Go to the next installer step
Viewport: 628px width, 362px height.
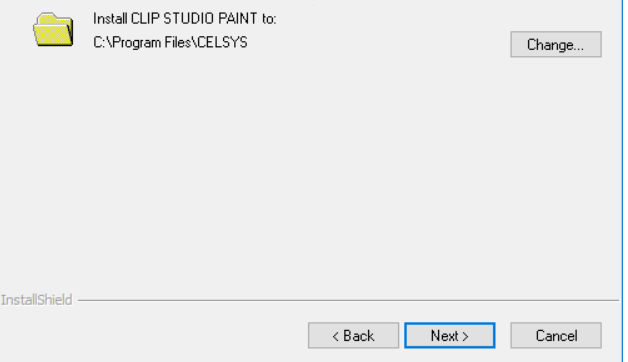tap(450, 336)
